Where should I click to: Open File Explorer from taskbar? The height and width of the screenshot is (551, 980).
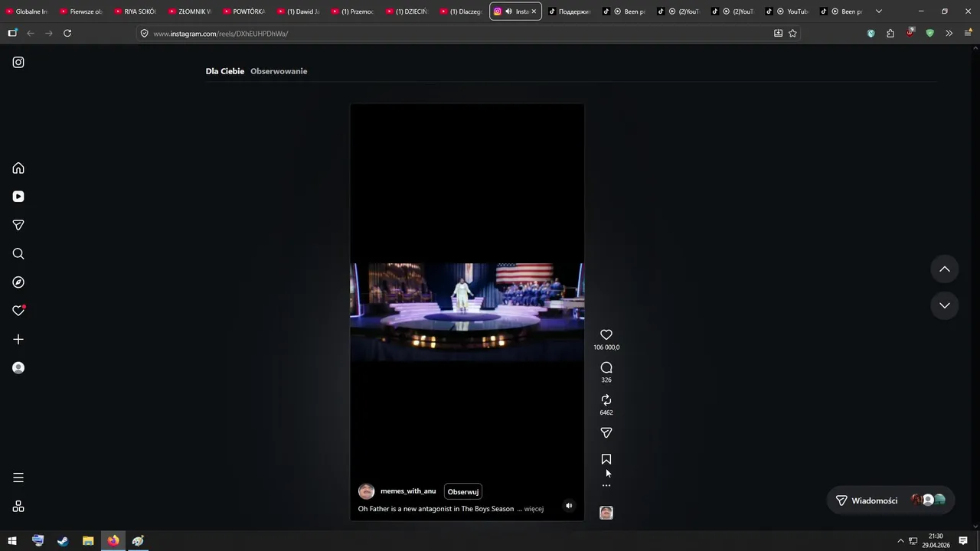pyautogui.click(x=88, y=541)
